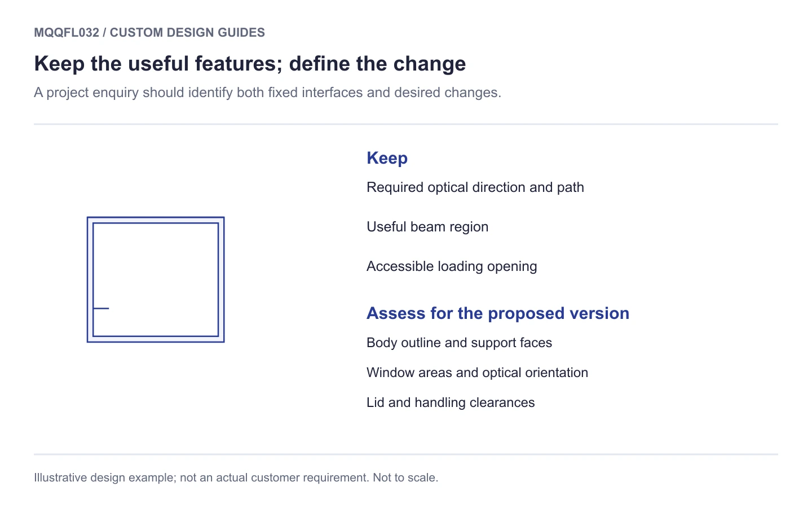Click 'Body outline and support faces' item

(459, 343)
